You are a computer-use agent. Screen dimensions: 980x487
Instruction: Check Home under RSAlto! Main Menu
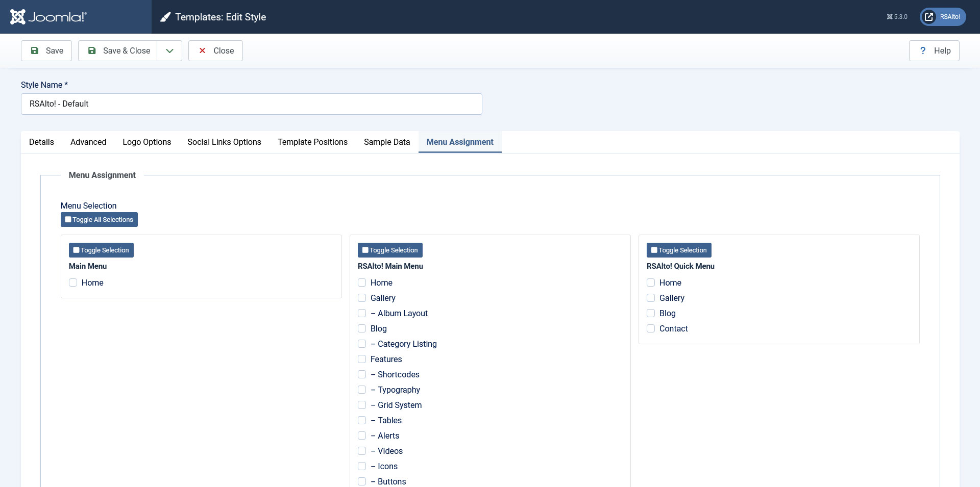coord(362,283)
